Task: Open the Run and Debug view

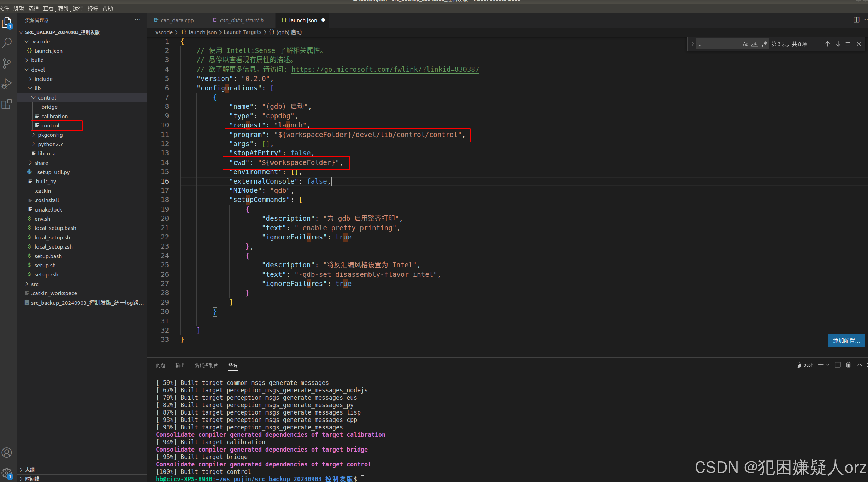Action: (7, 83)
